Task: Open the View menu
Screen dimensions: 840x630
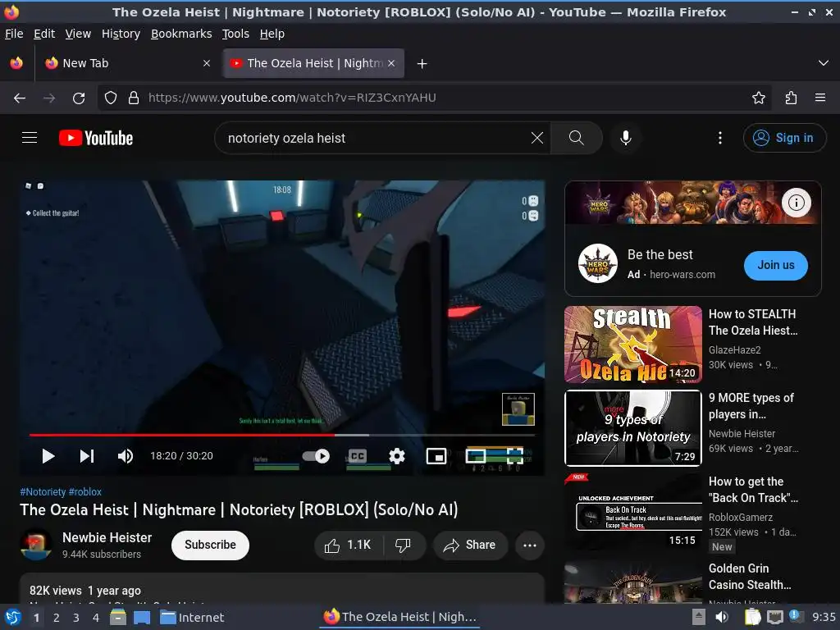Action: pyautogui.click(x=78, y=34)
